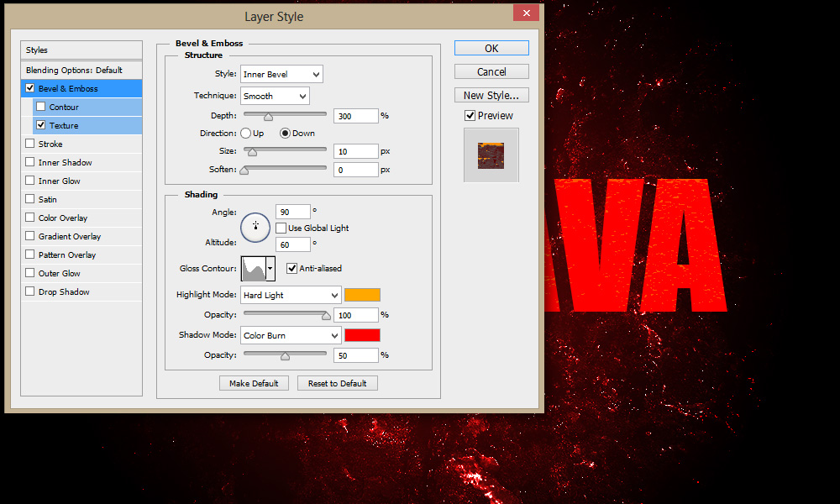
Task: Enable the Pattern Overlay checkbox
Action: [30, 255]
